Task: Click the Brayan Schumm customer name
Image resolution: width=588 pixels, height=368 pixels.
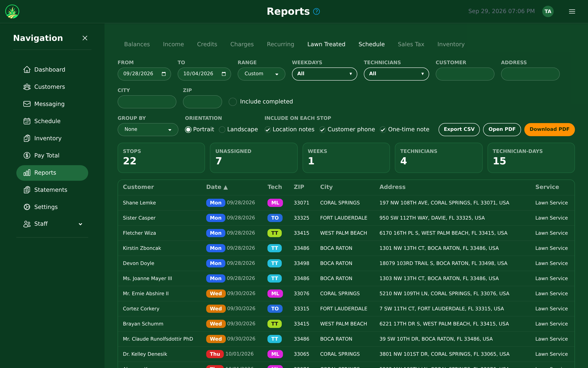Action: click(143, 324)
